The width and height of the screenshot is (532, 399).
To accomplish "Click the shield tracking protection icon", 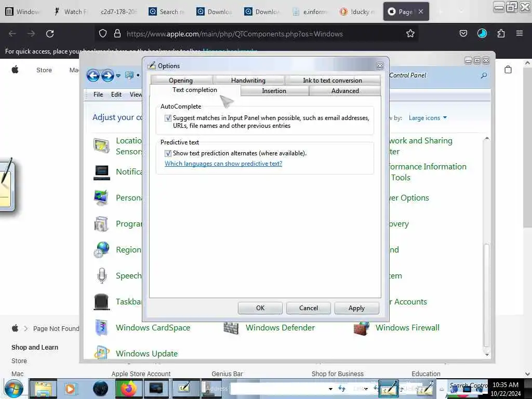I will point(103,34).
